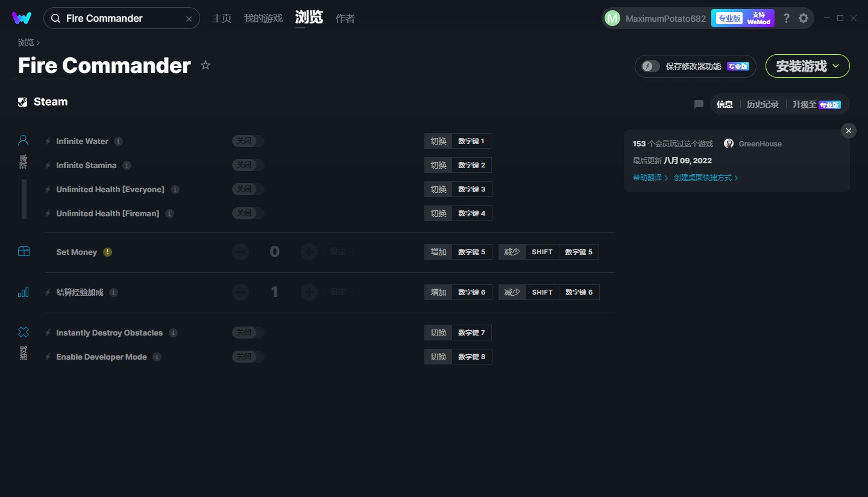
Task: Edit Set Money decrease SHIFT hotkey
Action: click(x=542, y=252)
